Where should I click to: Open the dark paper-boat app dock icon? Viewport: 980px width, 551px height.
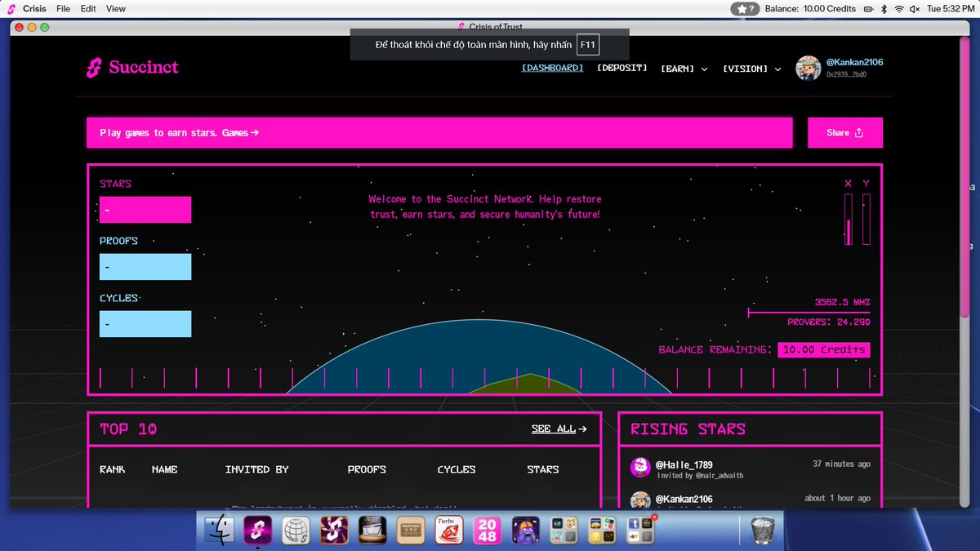(372, 531)
